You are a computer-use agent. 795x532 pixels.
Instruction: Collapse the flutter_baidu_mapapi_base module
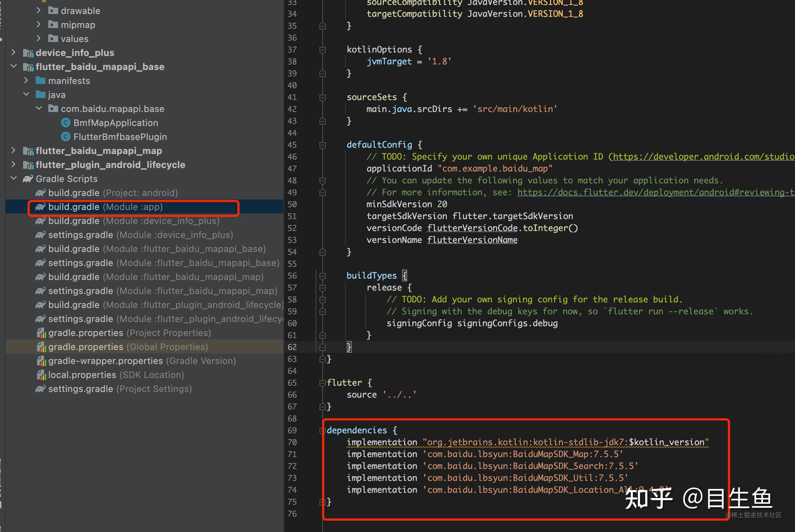(14, 66)
